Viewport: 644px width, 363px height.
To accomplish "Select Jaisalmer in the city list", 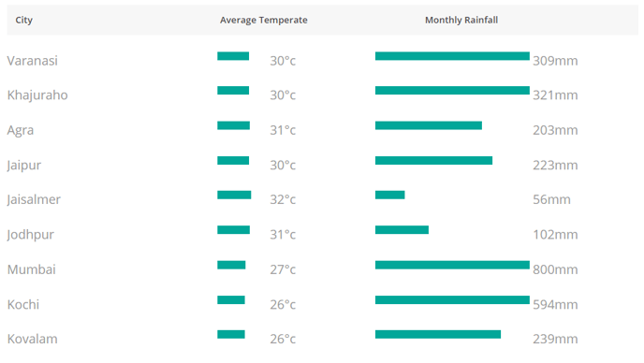I will tap(34, 199).
